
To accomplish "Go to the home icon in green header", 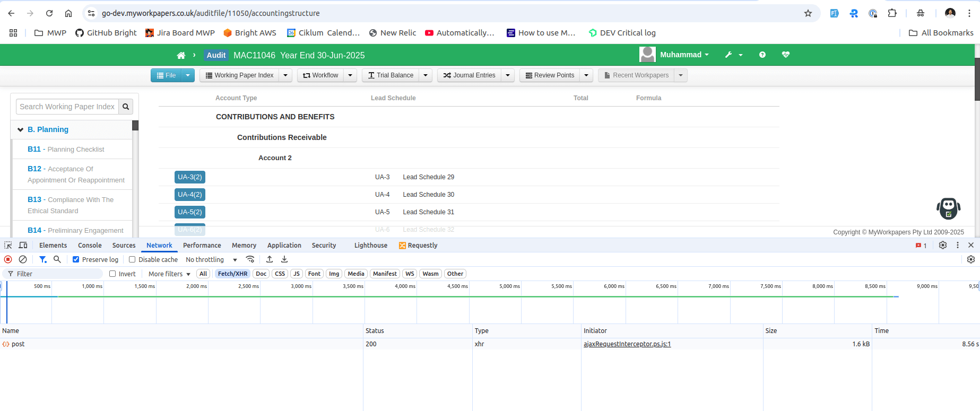I will click(181, 55).
